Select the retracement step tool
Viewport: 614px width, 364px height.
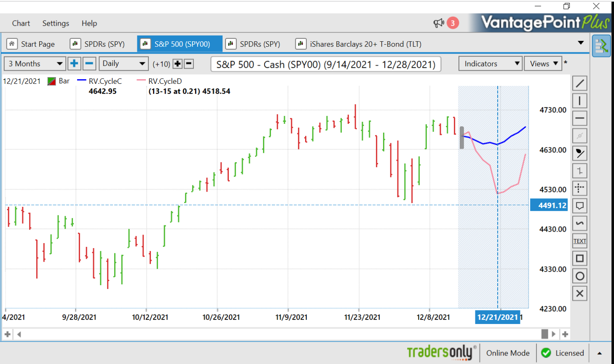pyautogui.click(x=580, y=171)
